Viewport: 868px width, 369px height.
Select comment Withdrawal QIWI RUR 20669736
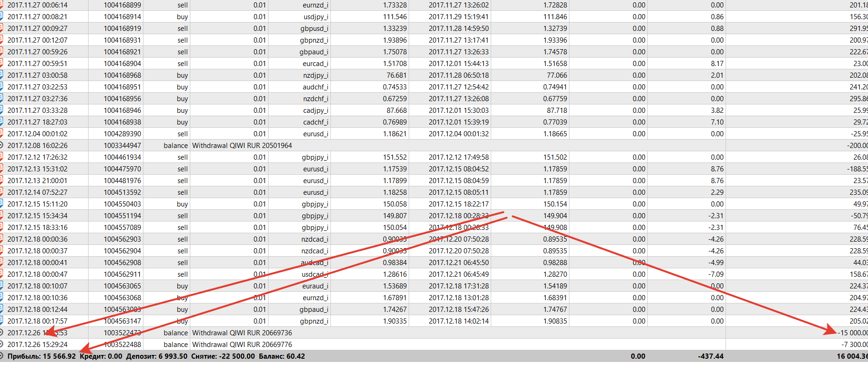(x=242, y=332)
